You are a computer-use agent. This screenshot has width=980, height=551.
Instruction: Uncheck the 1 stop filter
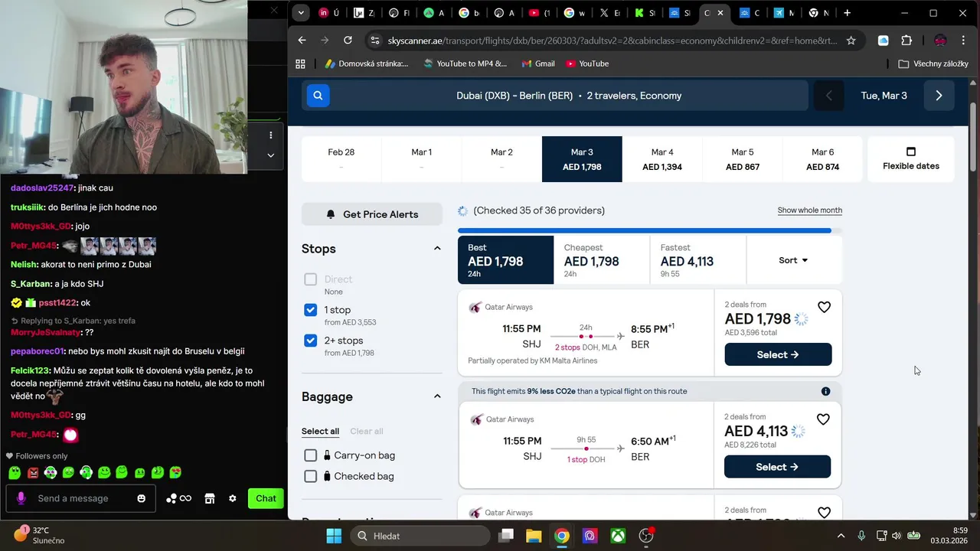pos(310,310)
